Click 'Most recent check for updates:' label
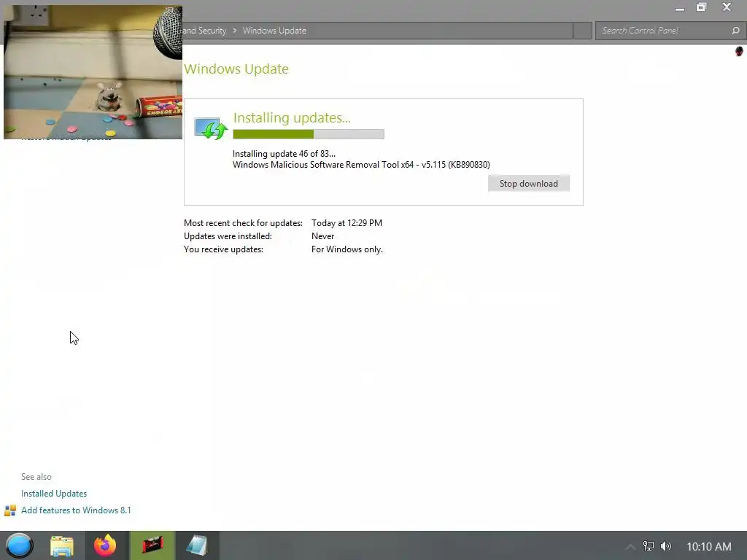This screenshot has width=747, height=560. (x=243, y=223)
